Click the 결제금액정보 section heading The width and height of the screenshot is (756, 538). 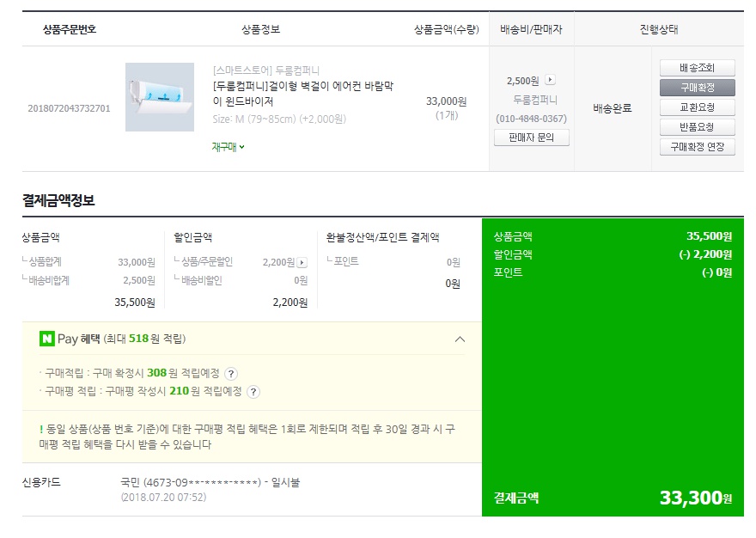[58, 200]
